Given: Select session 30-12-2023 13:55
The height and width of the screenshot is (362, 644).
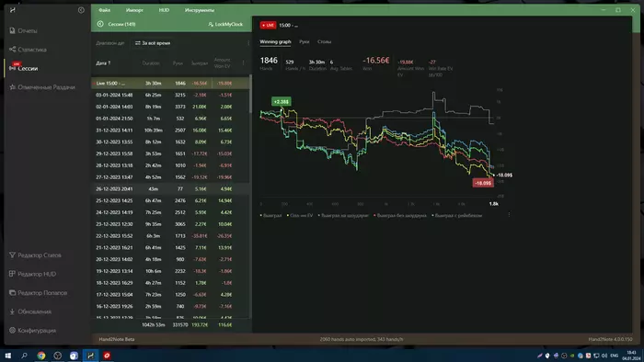Looking at the screenshot, I should (170, 141).
